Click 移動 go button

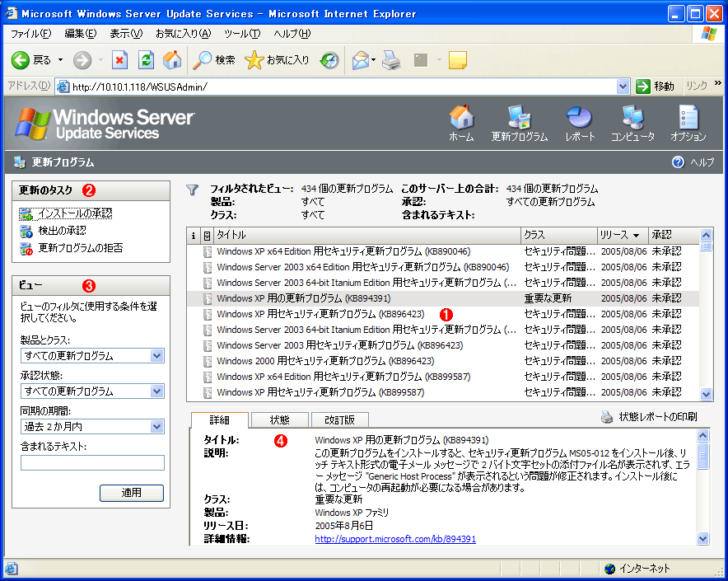tap(655, 87)
